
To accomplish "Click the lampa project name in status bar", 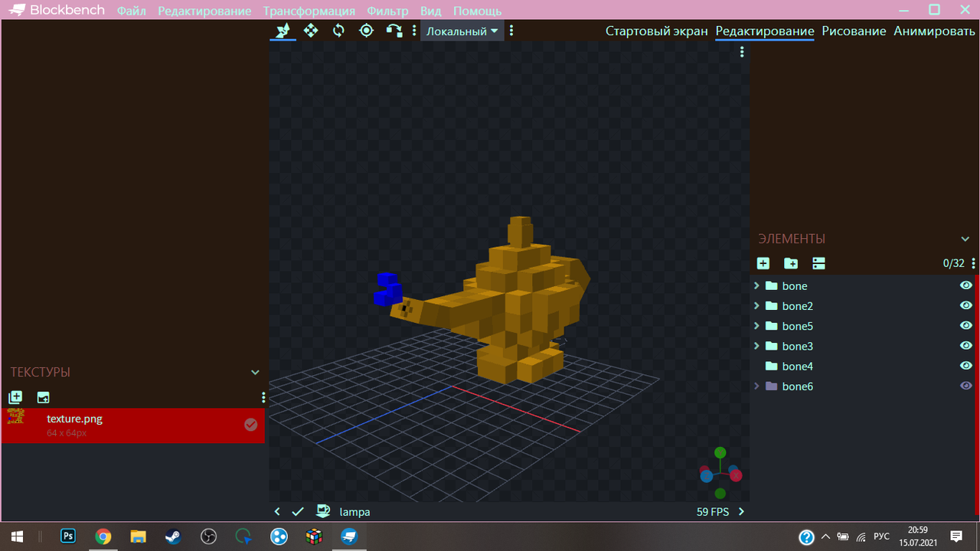I will point(354,511).
